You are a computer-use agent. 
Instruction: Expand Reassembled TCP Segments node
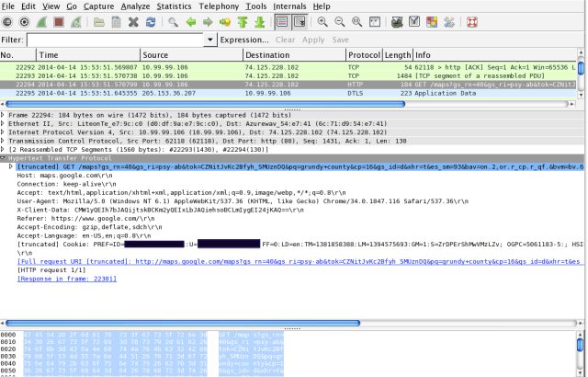[3, 149]
